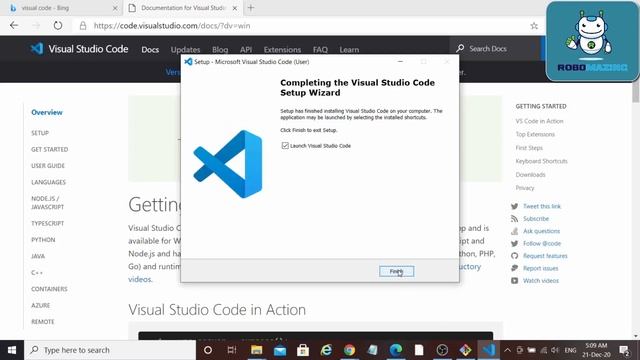Click Twitter icon beside Follow @code
The height and width of the screenshot is (360, 640).
click(x=514, y=244)
